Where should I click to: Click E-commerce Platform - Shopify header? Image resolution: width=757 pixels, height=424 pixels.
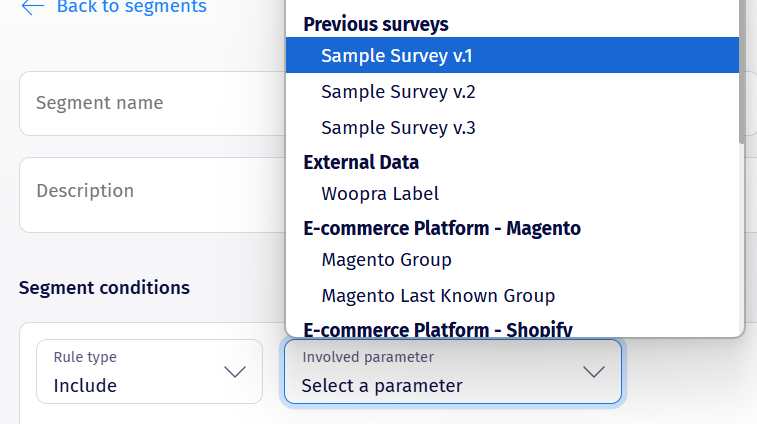pyautogui.click(x=437, y=329)
